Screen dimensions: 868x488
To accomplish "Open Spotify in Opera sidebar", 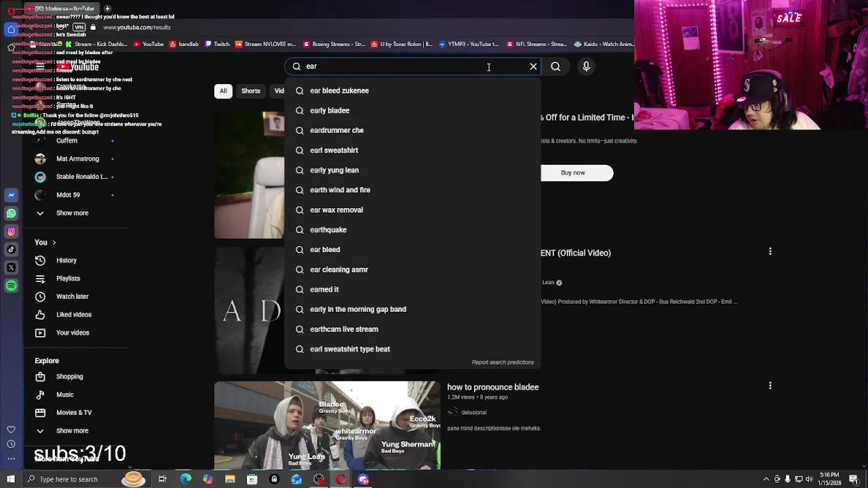I will tap(11, 286).
